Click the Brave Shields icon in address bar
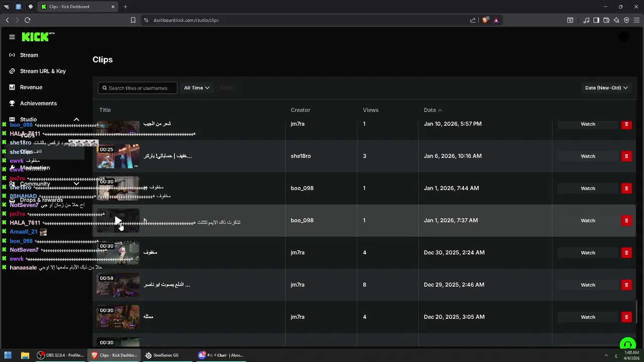The width and height of the screenshot is (644, 362). click(x=485, y=20)
